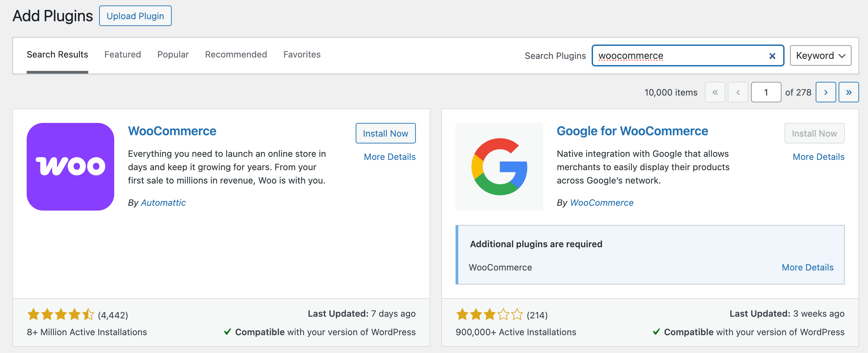Open More Details under Google for WooCommerce Install
Viewport: 868px width, 353px height.
[818, 157]
